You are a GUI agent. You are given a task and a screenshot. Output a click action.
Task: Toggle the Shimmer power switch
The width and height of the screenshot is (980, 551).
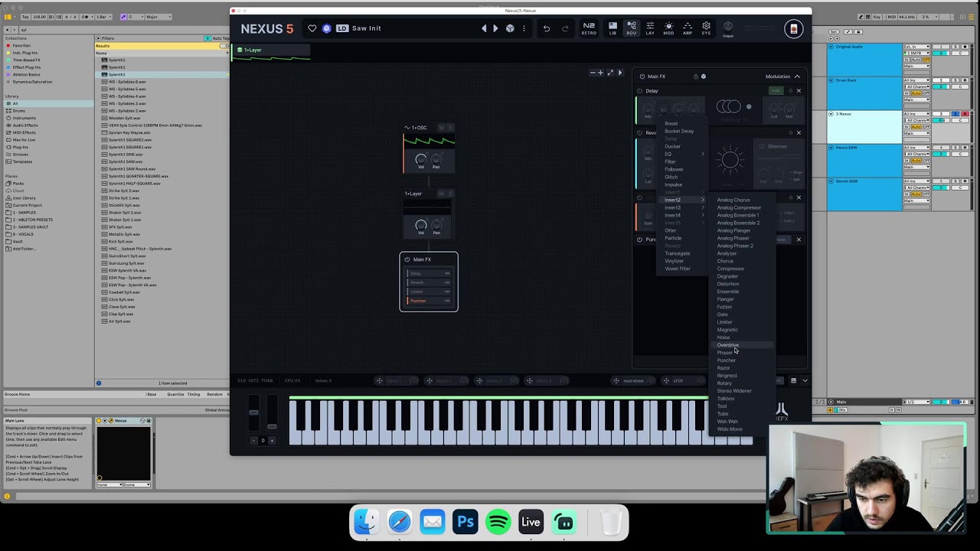click(762, 146)
